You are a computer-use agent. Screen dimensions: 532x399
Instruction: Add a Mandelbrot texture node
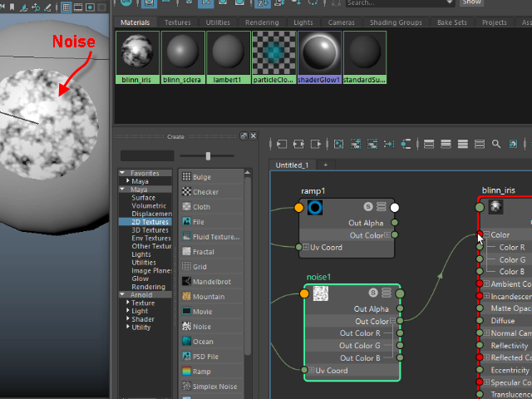(212, 282)
